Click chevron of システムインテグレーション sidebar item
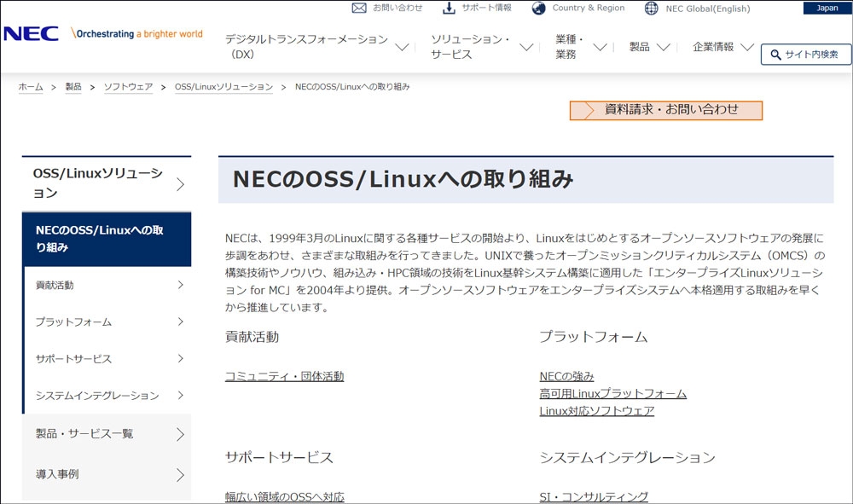This screenshot has width=853, height=504. (181, 395)
